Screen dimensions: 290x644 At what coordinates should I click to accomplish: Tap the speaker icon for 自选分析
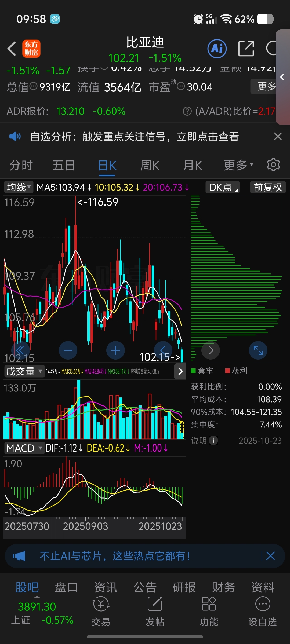click(x=15, y=137)
